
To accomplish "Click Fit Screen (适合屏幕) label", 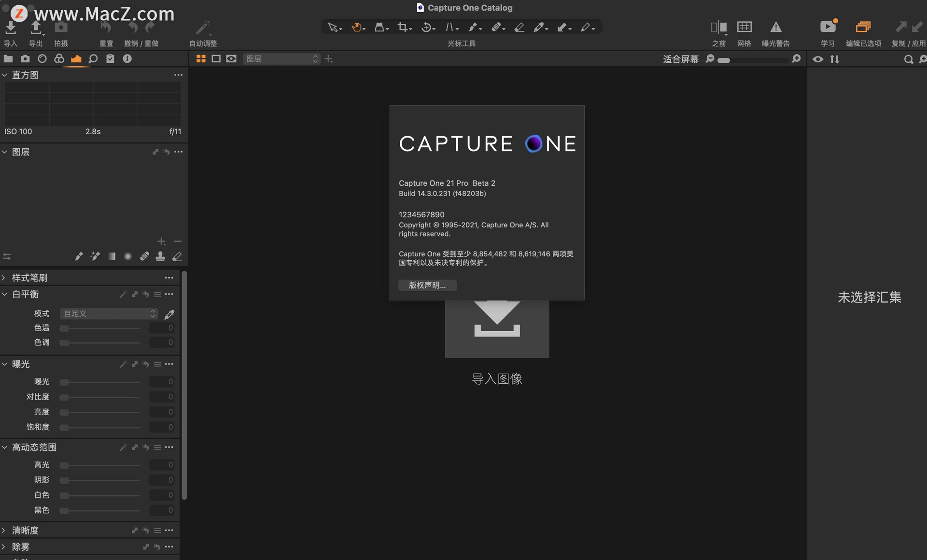I will point(681,59).
